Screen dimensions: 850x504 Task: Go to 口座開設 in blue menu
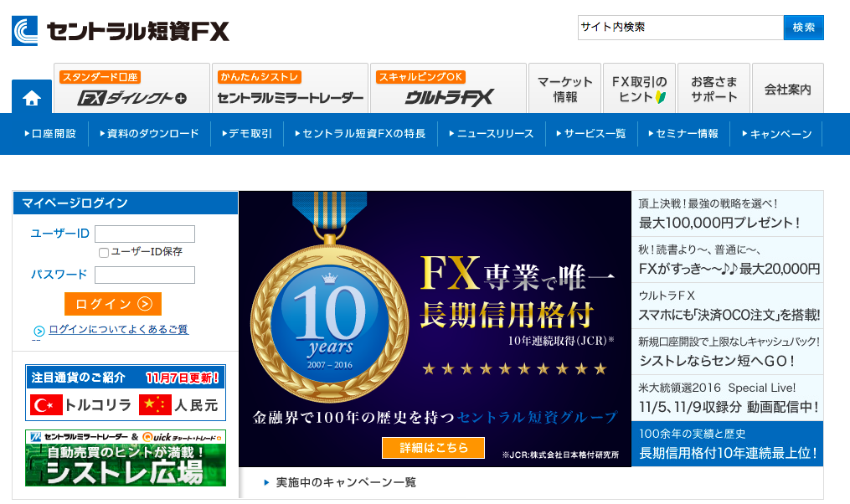[x=50, y=134]
